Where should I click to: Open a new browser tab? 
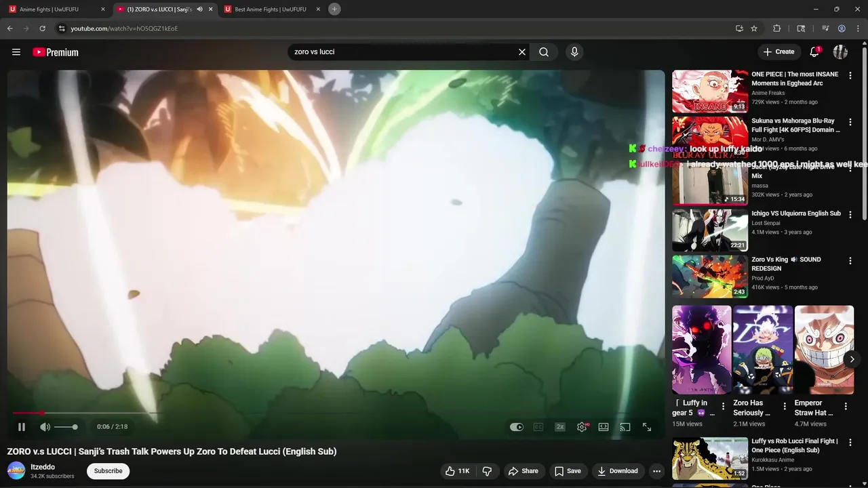pyautogui.click(x=334, y=9)
